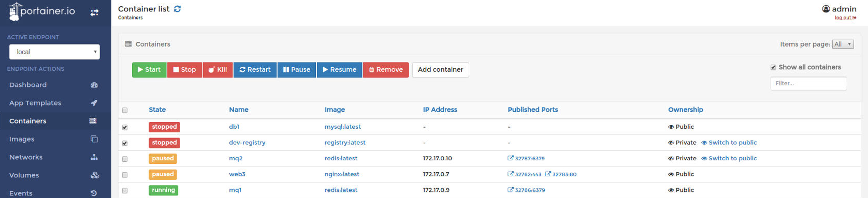Click the Kill button
Screen dimensions: 868x198
click(218, 70)
